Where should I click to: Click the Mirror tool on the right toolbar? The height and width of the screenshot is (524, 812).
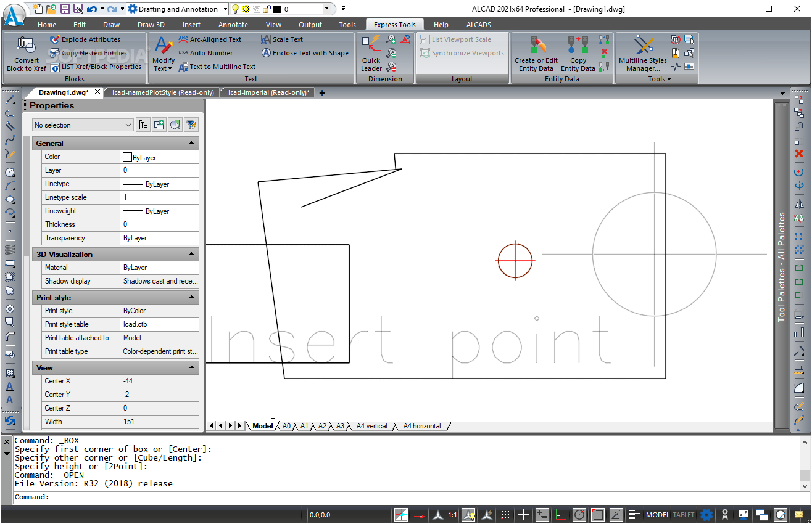[x=799, y=203]
